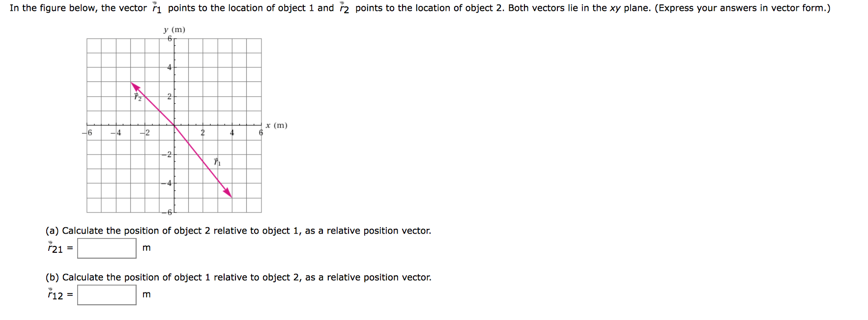Click the 6 mark on the x axis
Screen dimensions: 868x320
tap(260, 133)
